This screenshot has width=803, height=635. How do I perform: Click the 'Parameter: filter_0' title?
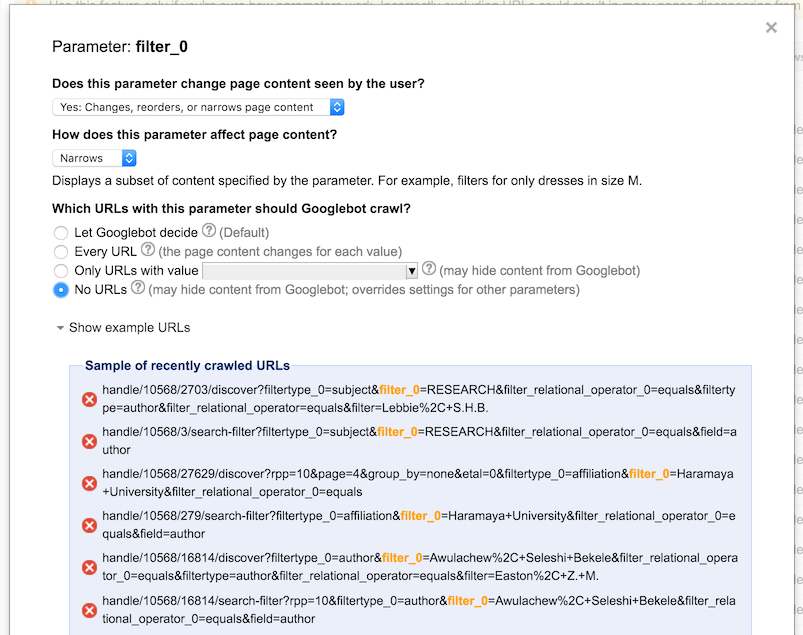point(120,47)
